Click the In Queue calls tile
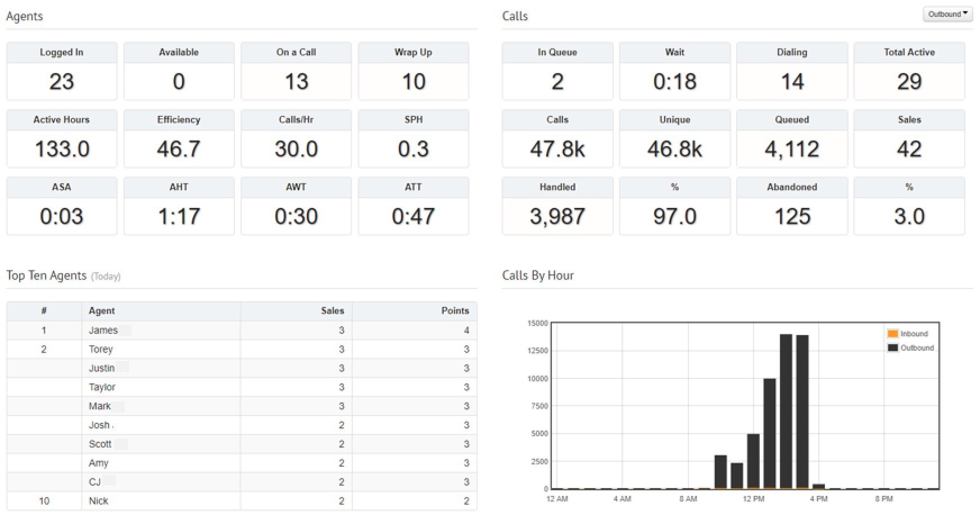The image size is (980, 515). click(x=557, y=71)
